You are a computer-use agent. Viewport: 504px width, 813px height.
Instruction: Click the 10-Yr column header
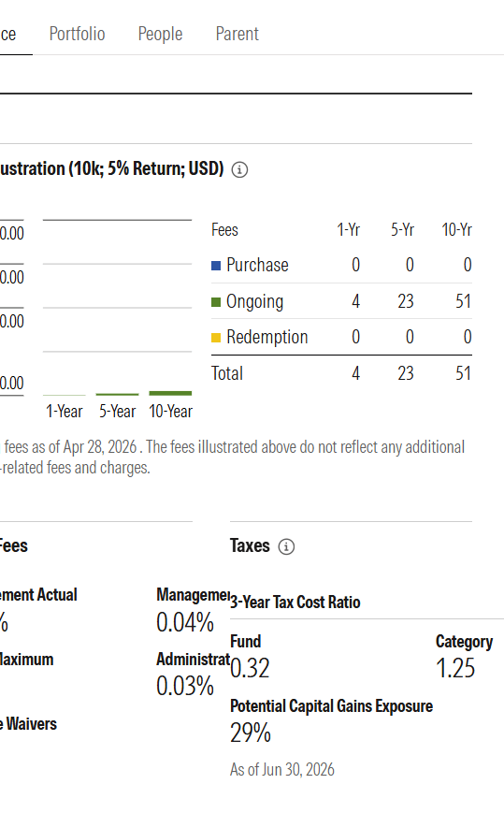(456, 230)
